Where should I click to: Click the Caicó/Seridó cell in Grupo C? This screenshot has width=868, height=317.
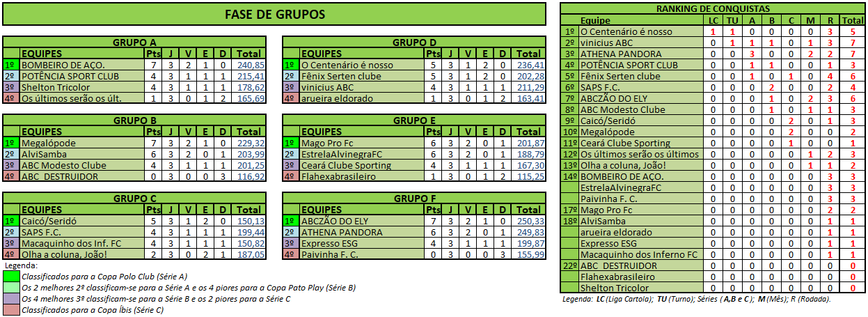(82, 221)
